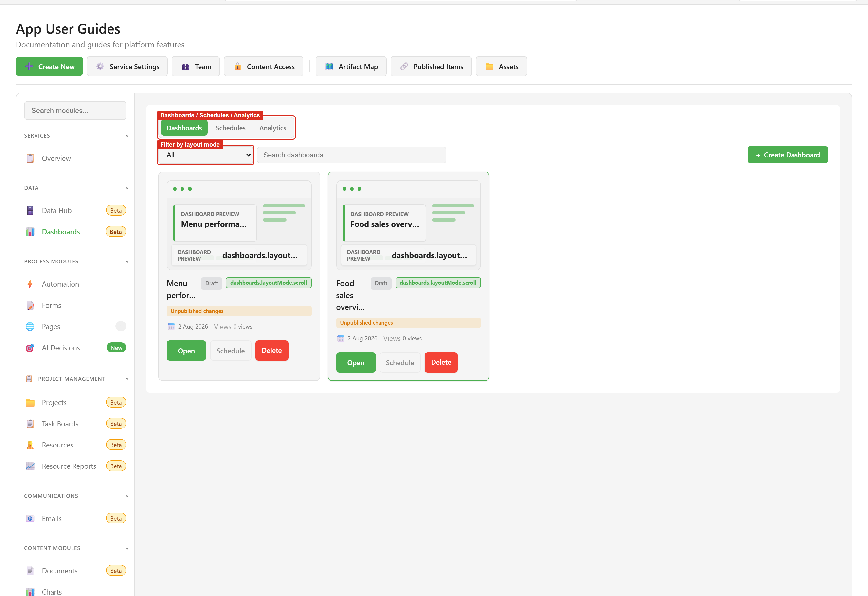Image resolution: width=868 pixels, height=596 pixels.
Task: Click the Resource Reports line chart icon
Action: [x=30, y=466]
